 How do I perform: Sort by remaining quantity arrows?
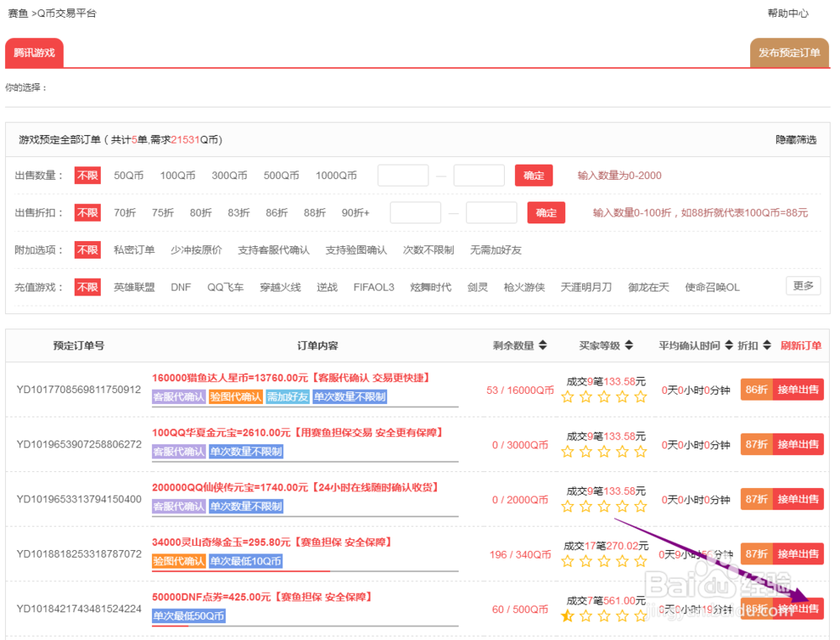(x=543, y=345)
